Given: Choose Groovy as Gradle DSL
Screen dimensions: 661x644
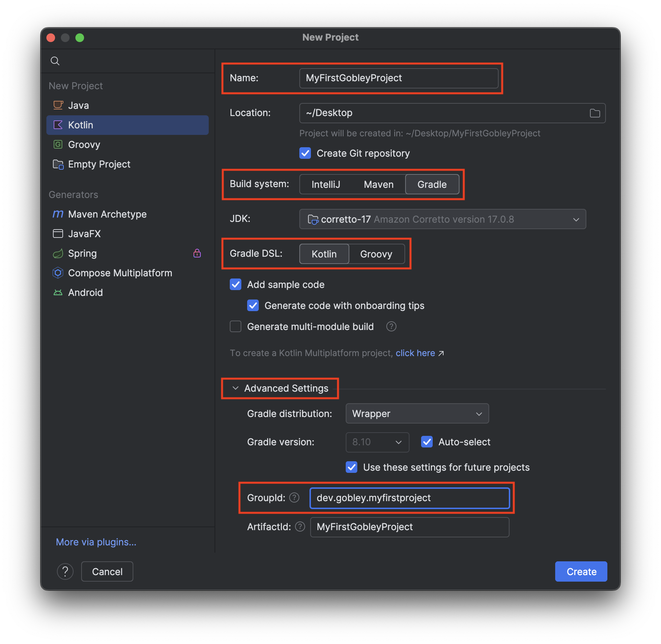Looking at the screenshot, I should (376, 254).
